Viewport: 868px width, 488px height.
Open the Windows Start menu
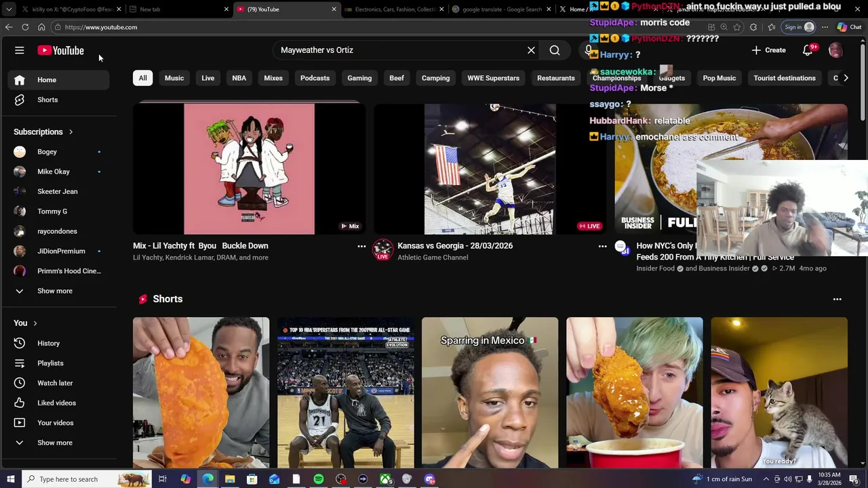coord(10,479)
